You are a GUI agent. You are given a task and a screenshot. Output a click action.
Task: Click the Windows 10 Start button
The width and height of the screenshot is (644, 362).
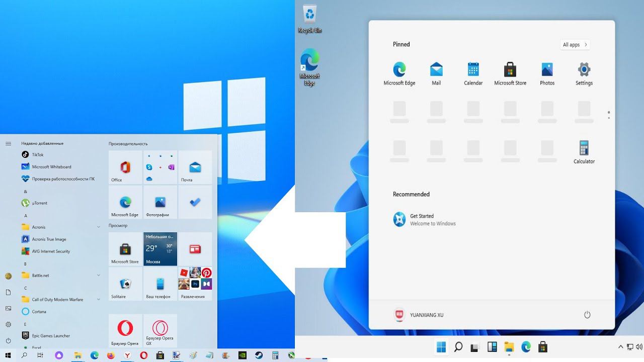(8, 355)
